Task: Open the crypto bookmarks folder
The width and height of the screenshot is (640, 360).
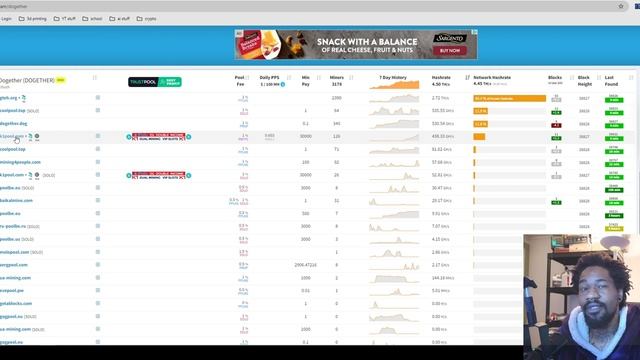Action: tap(147, 19)
